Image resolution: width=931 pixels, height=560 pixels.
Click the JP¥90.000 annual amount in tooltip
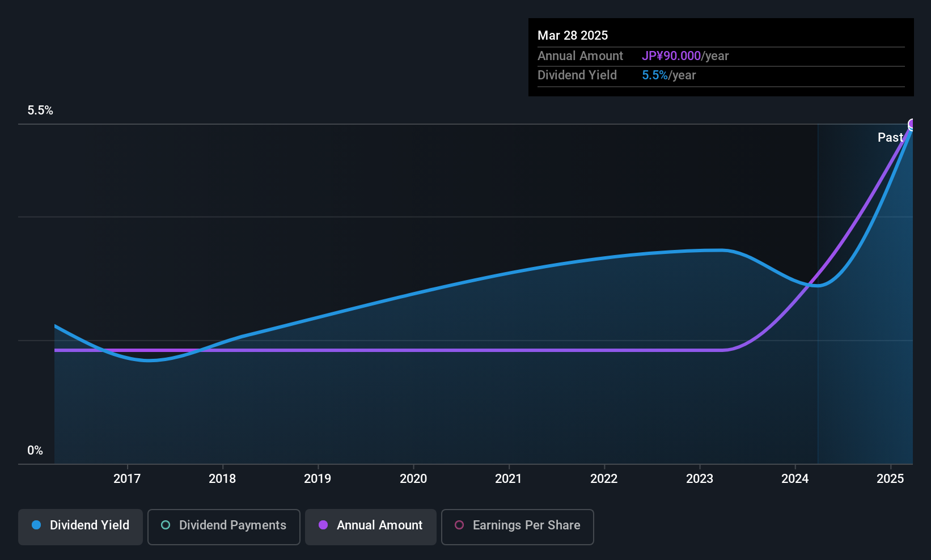click(x=671, y=56)
